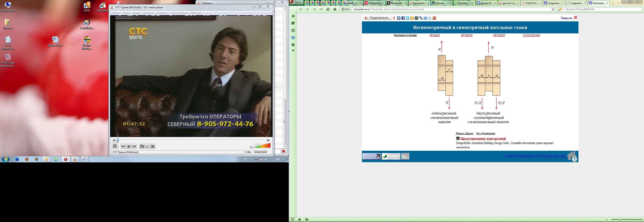Screen dimensions: 644x222
Task: Open VLC extended settings equalizer button
Action: tap(153, 146)
